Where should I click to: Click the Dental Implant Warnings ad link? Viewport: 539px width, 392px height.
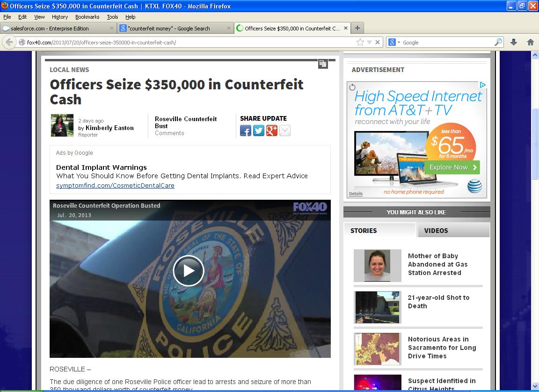102,167
